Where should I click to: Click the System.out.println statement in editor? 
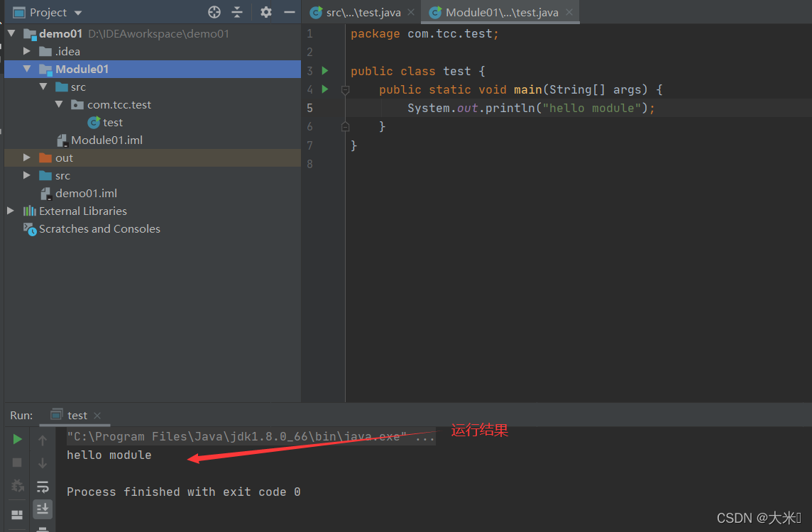click(x=531, y=108)
